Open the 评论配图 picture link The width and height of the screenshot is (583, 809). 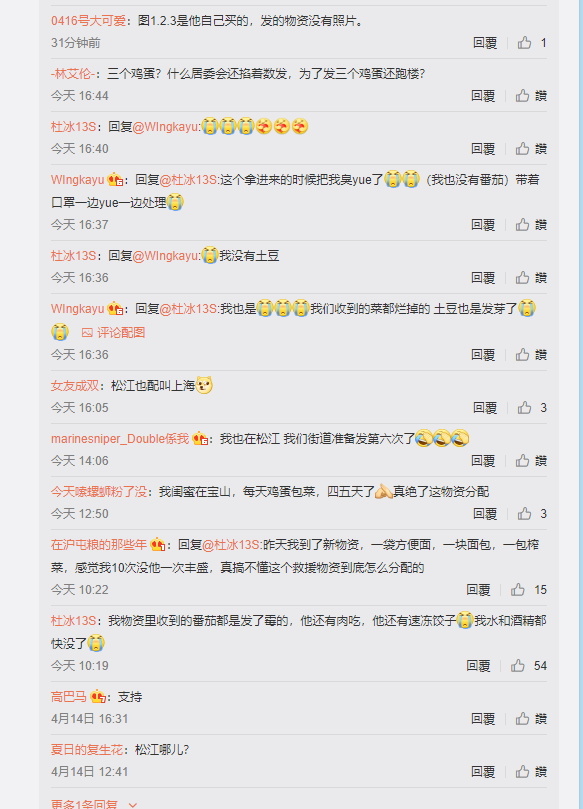pos(114,333)
